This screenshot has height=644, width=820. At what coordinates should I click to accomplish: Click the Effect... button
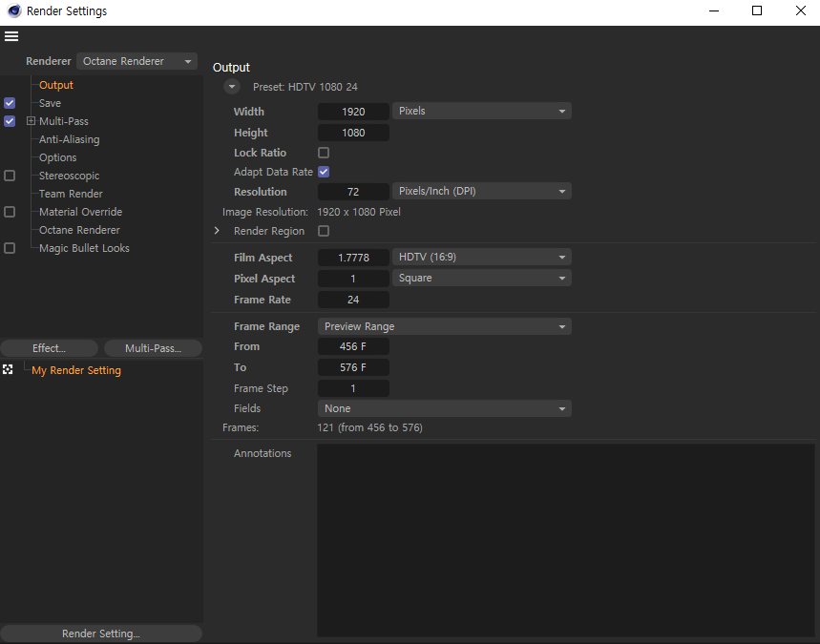tap(49, 348)
